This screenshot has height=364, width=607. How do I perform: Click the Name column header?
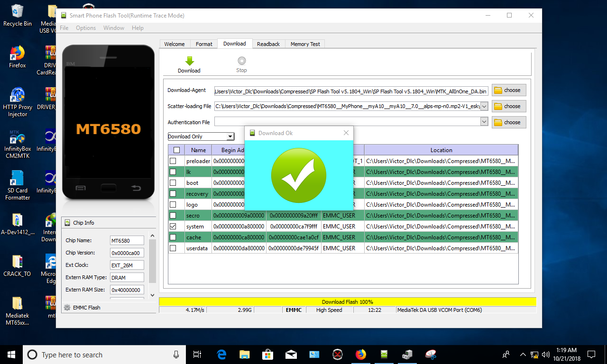(x=198, y=150)
